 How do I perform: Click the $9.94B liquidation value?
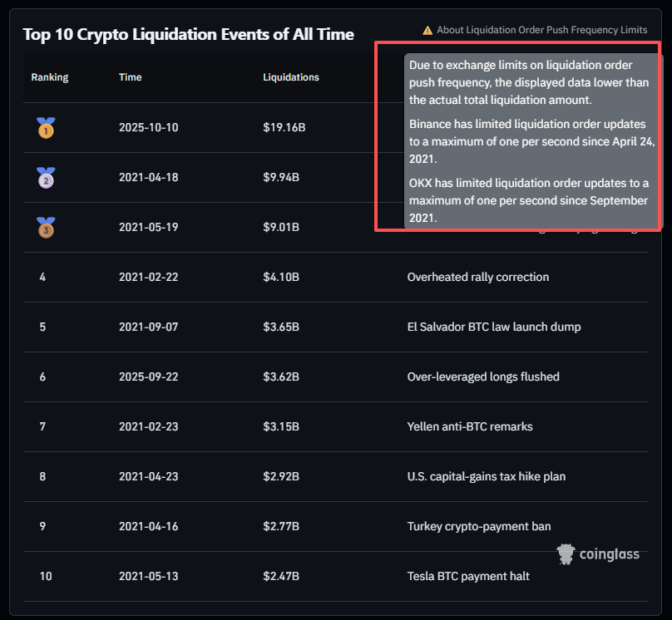pos(281,177)
